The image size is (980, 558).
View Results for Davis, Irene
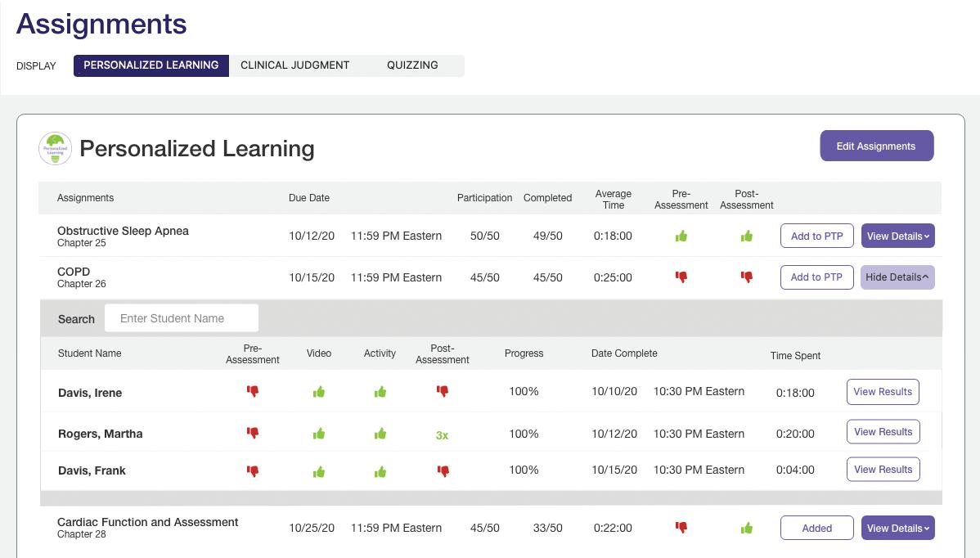(x=883, y=392)
